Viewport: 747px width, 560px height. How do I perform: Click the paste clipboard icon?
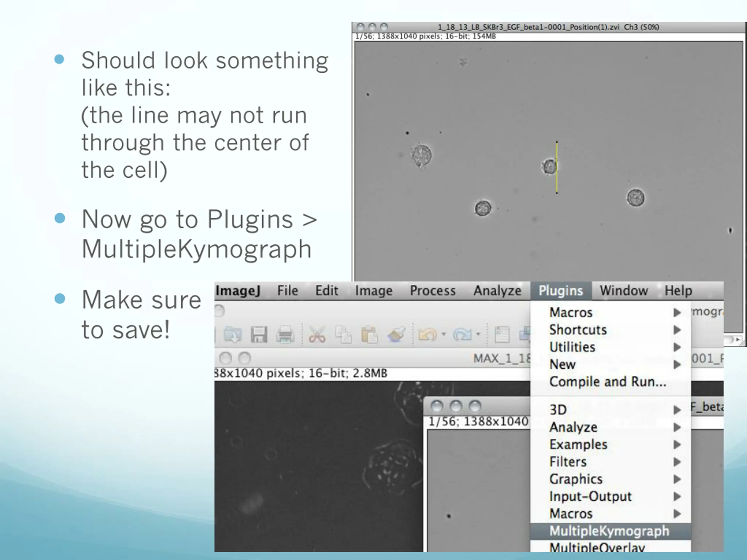click(369, 335)
